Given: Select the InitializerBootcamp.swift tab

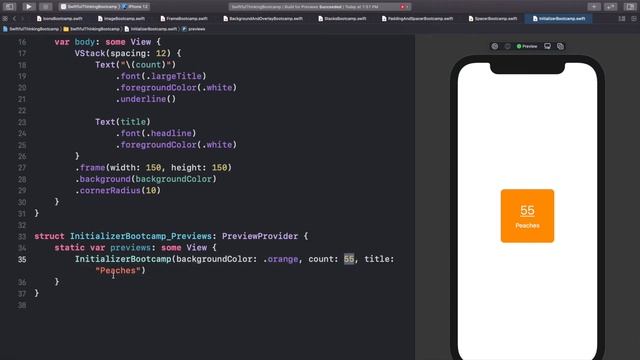Looking at the screenshot, I should pos(559,18).
